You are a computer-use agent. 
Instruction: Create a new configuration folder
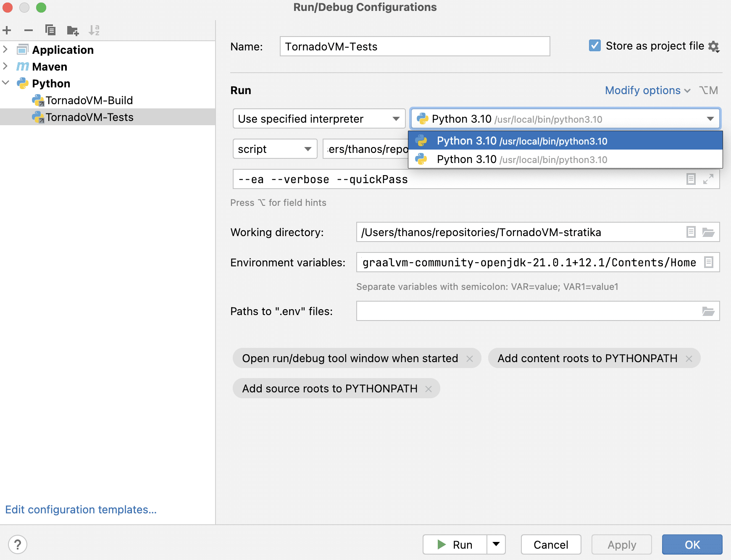point(72,30)
